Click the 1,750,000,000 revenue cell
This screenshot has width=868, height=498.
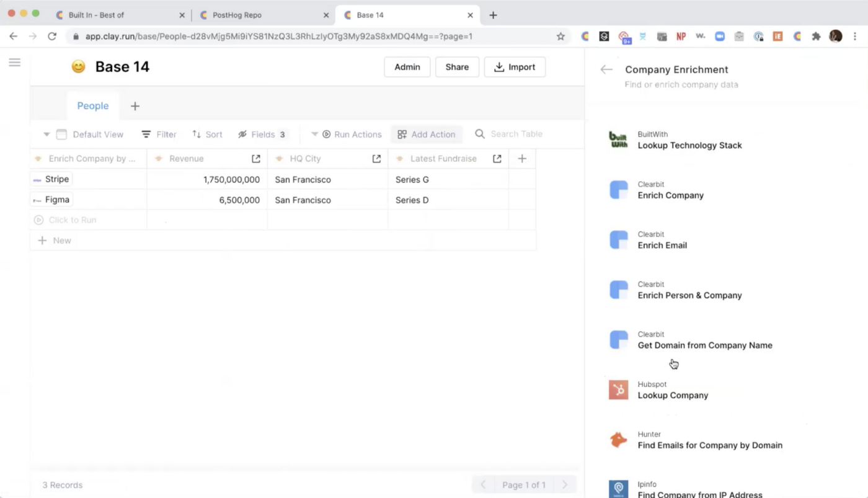(207, 180)
